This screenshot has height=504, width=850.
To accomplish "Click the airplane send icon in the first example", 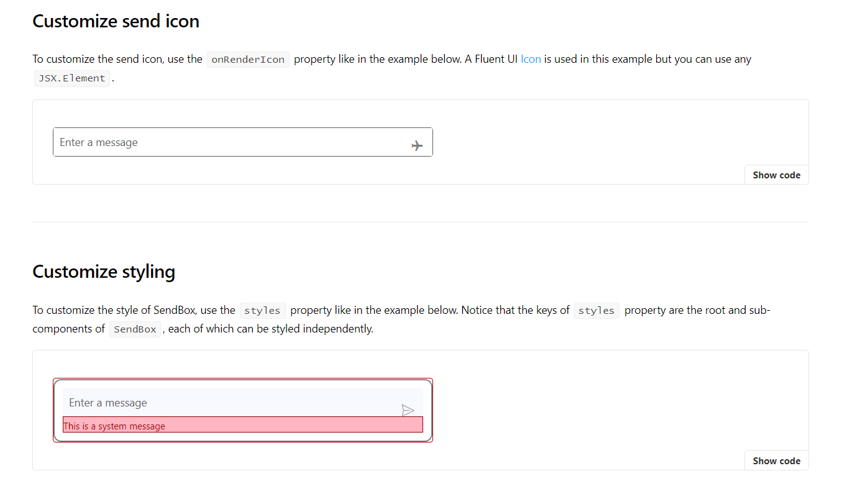I will click(417, 144).
